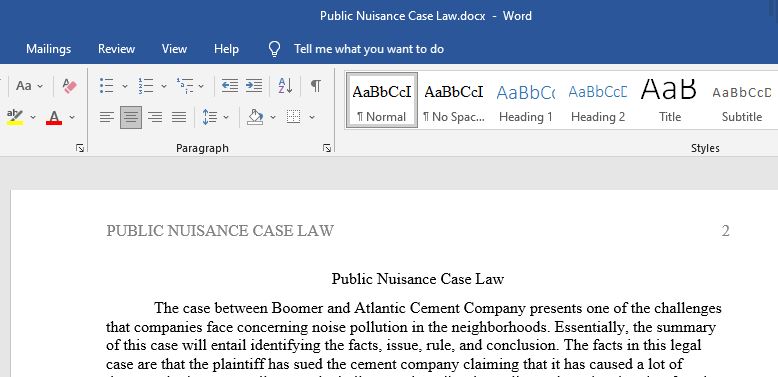Click the Sort A-Z icon
This screenshot has height=377, width=778.
click(x=285, y=86)
